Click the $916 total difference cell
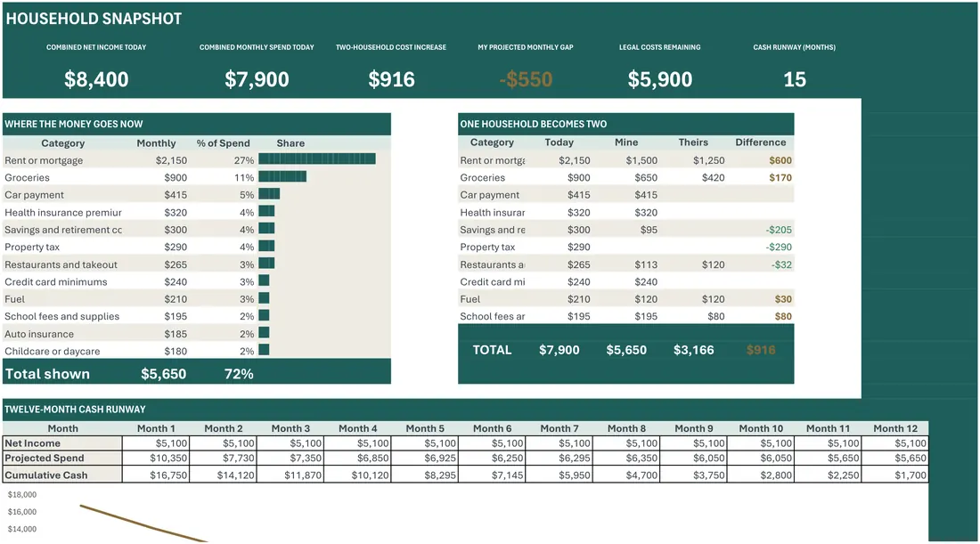The height and width of the screenshot is (544, 980). click(761, 350)
